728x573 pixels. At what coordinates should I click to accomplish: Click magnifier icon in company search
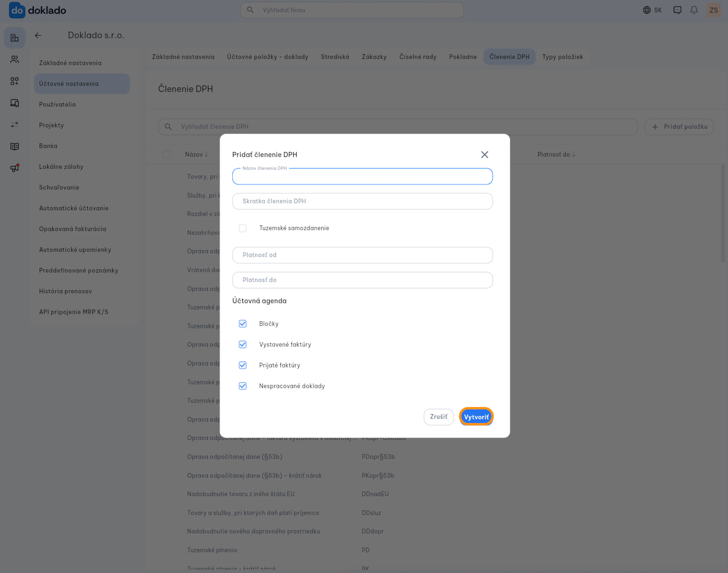pyautogui.click(x=250, y=10)
